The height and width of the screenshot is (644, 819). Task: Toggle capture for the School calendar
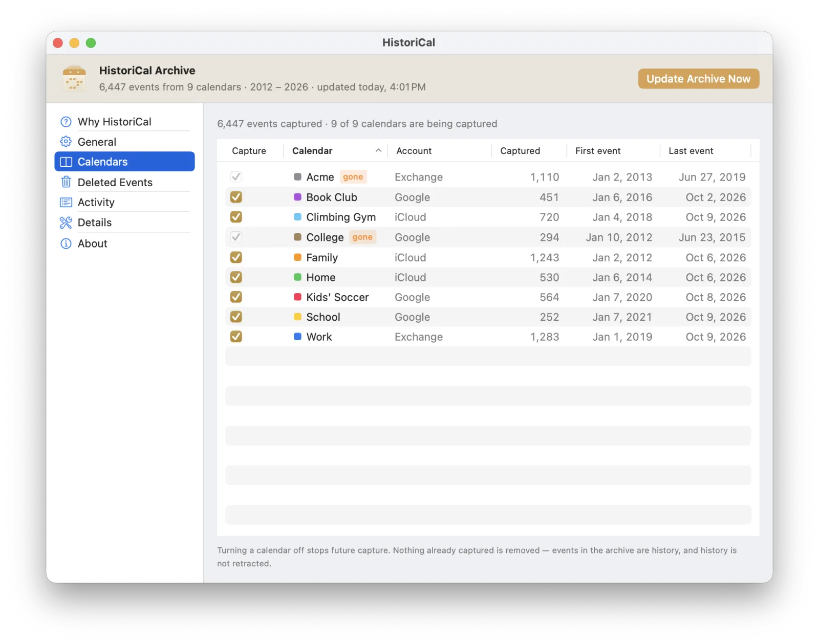(x=236, y=317)
